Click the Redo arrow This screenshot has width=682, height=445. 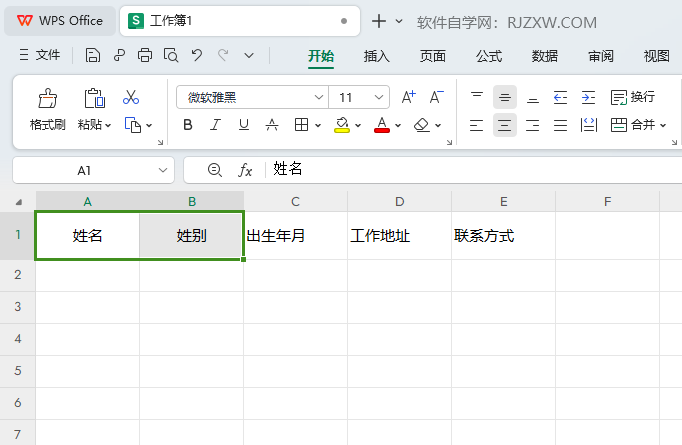(x=223, y=56)
